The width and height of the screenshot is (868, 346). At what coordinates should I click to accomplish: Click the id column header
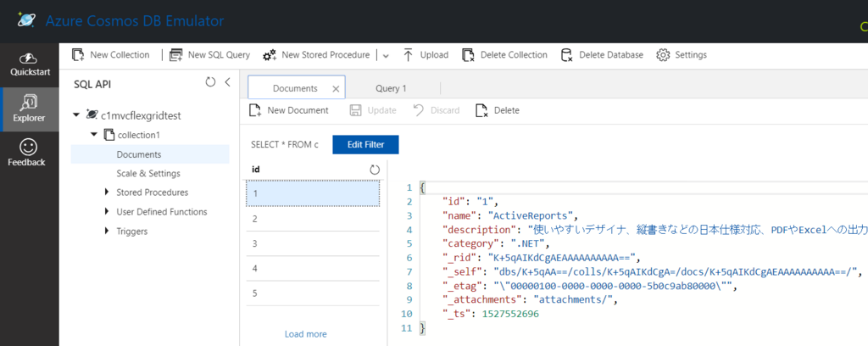tap(256, 170)
